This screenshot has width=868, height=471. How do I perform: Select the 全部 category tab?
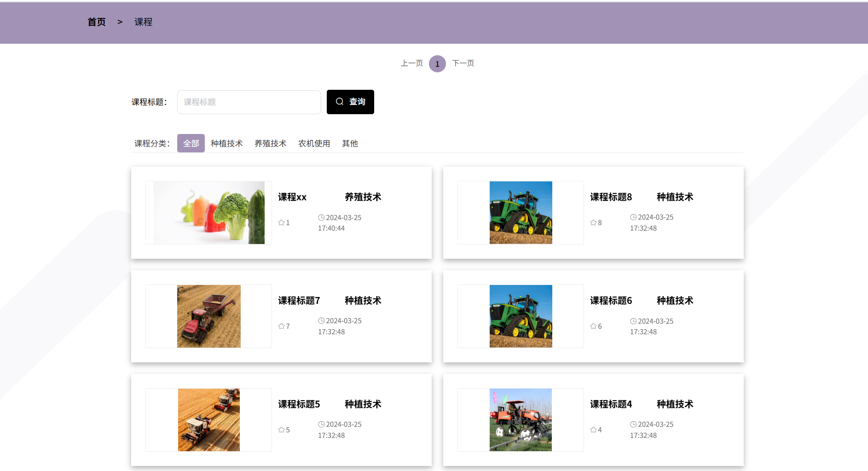pos(191,143)
